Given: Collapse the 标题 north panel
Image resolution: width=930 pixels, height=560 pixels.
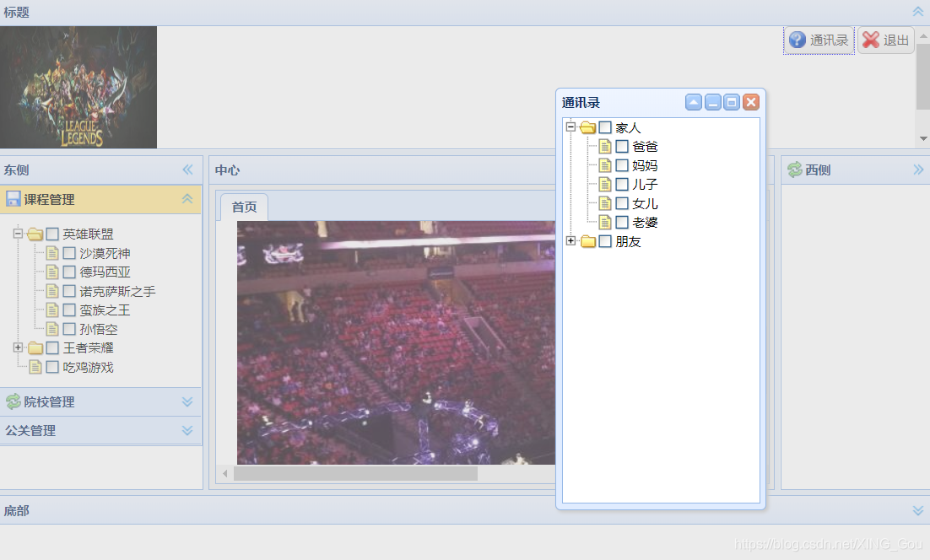Looking at the screenshot, I should click(x=917, y=12).
